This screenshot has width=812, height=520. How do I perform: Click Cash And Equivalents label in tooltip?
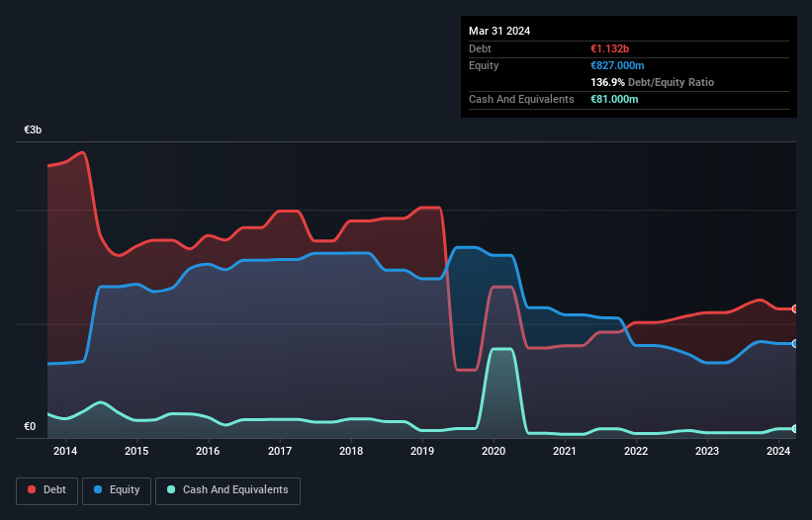click(x=521, y=99)
